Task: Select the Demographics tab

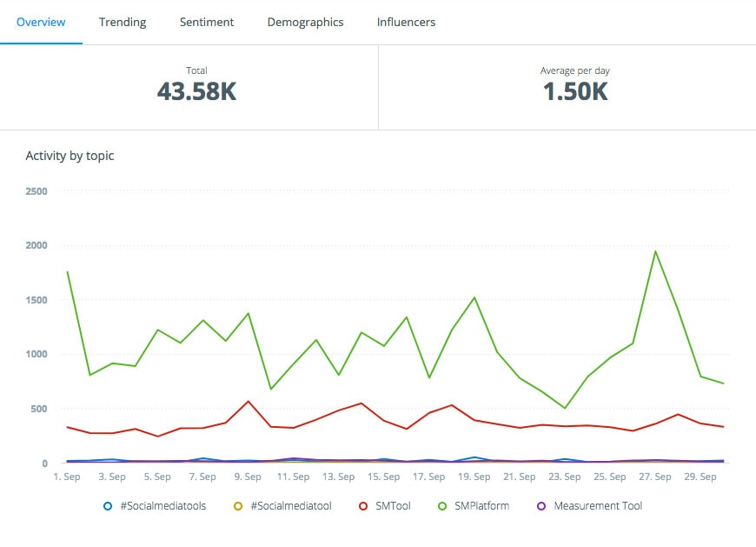Action: 305,22
